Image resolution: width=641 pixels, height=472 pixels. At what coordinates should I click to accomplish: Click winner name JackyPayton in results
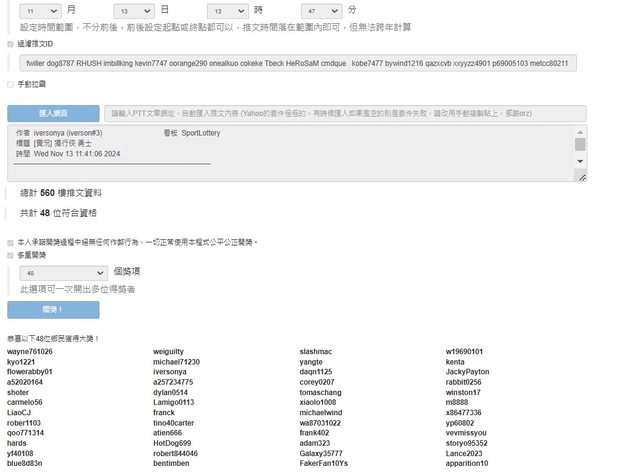(468, 372)
